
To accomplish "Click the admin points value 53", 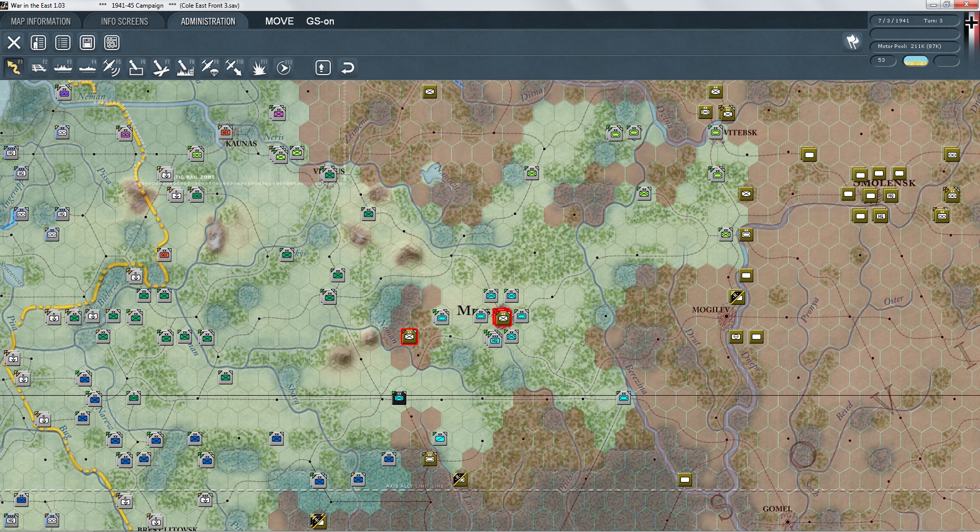I will [883, 60].
